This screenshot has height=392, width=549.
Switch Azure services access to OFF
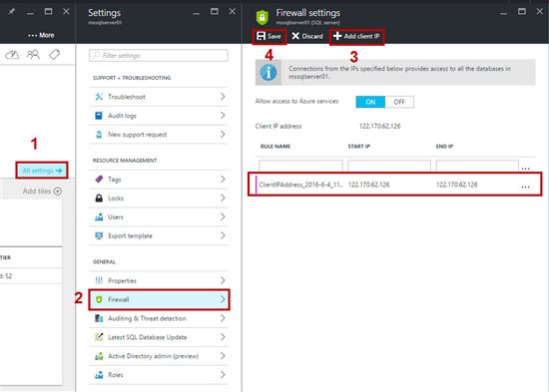(399, 102)
